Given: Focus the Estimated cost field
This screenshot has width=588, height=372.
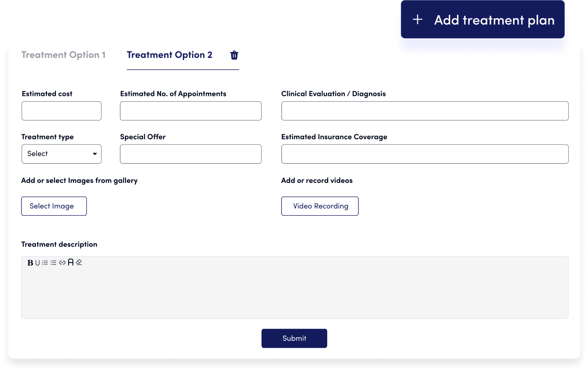Looking at the screenshot, I should click(62, 111).
